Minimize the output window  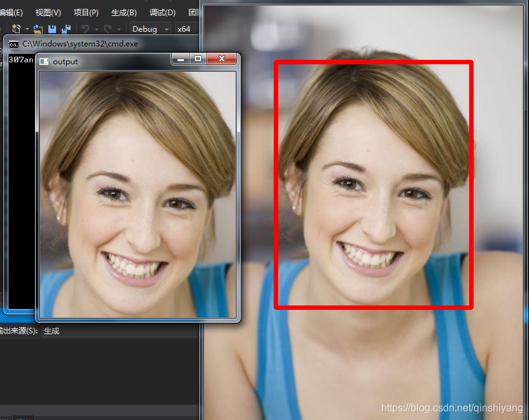[x=181, y=59]
